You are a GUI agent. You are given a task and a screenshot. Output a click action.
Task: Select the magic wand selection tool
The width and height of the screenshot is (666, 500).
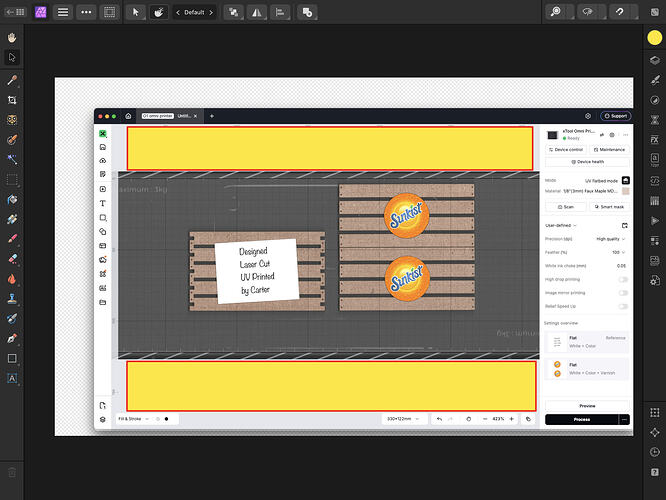(12, 159)
